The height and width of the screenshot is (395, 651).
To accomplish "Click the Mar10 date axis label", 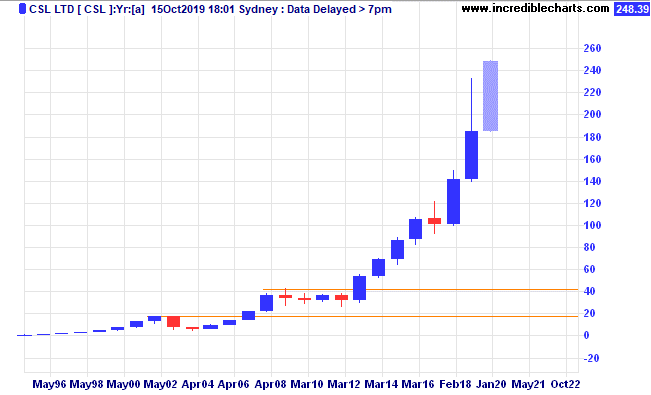I will point(306,384).
